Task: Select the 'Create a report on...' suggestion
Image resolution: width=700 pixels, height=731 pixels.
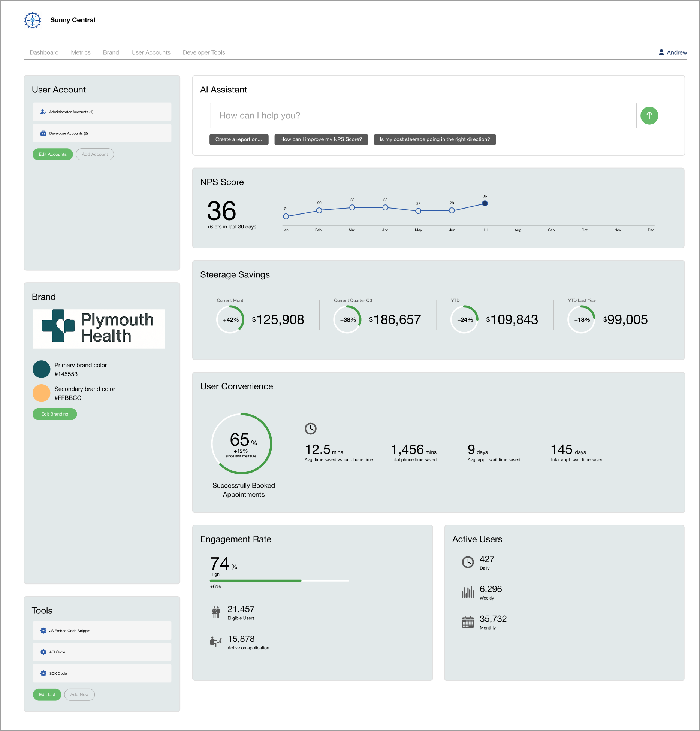Action: pyautogui.click(x=239, y=139)
